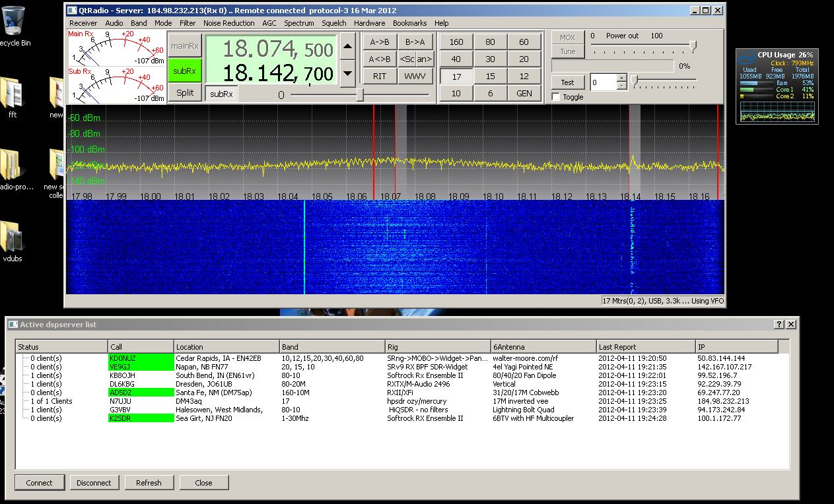This screenshot has width=834, height=504.
Task: Toggle the green subRx button
Action: [185, 71]
